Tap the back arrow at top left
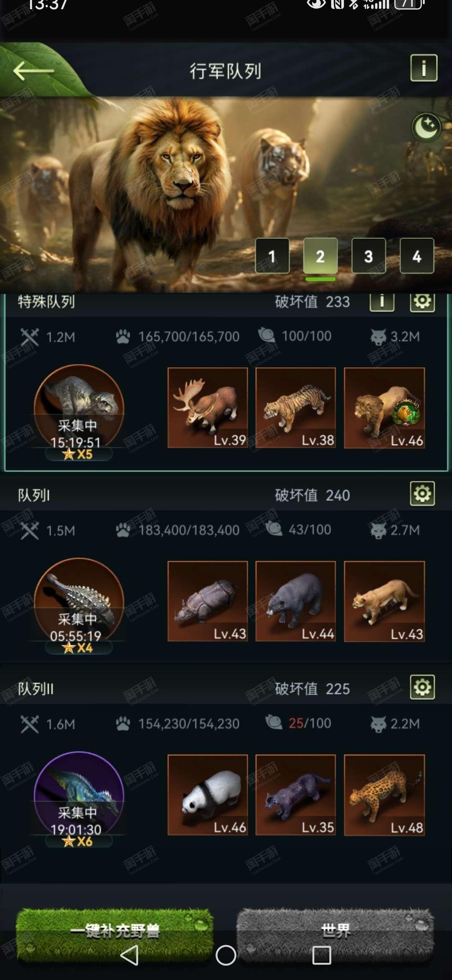 tap(33, 71)
